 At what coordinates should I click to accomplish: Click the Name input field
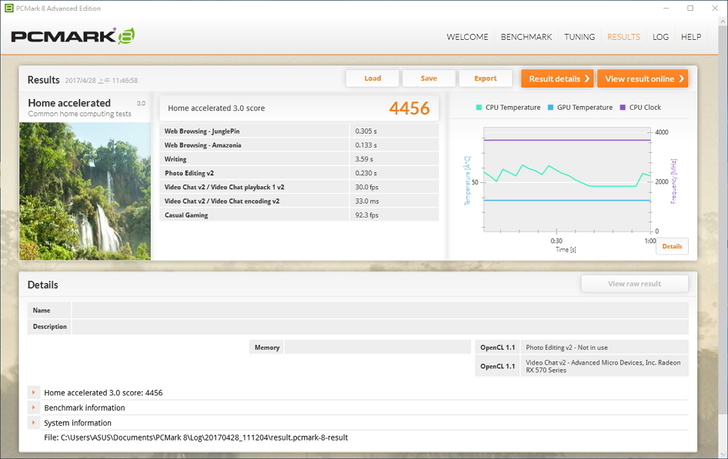380,311
